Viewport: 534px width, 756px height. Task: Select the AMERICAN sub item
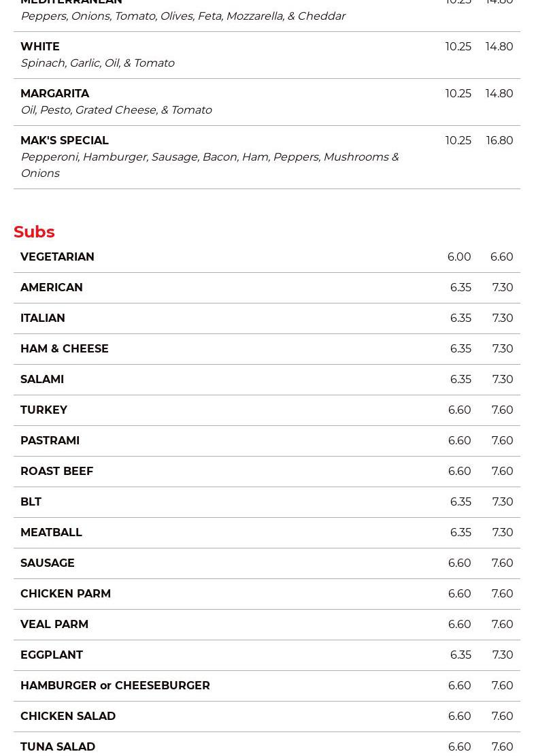coord(52,287)
